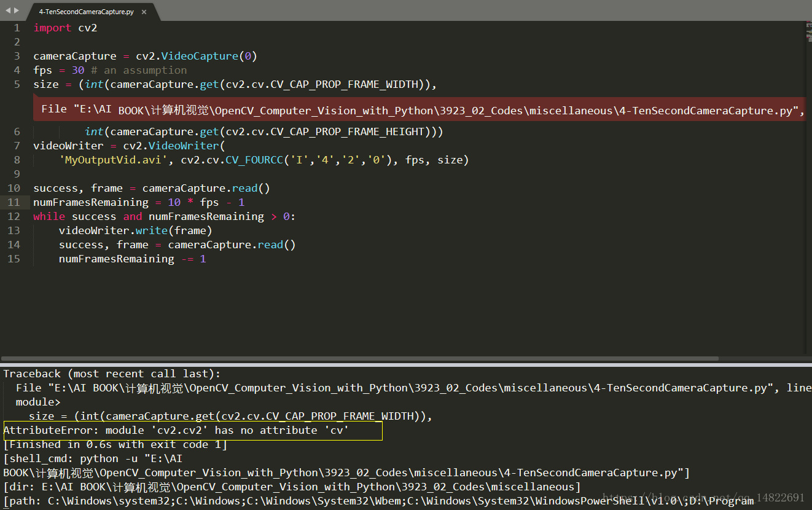The image size is (812, 510).
Task: Click the number 30 in the fps assignment
Action: [x=78, y=70]
